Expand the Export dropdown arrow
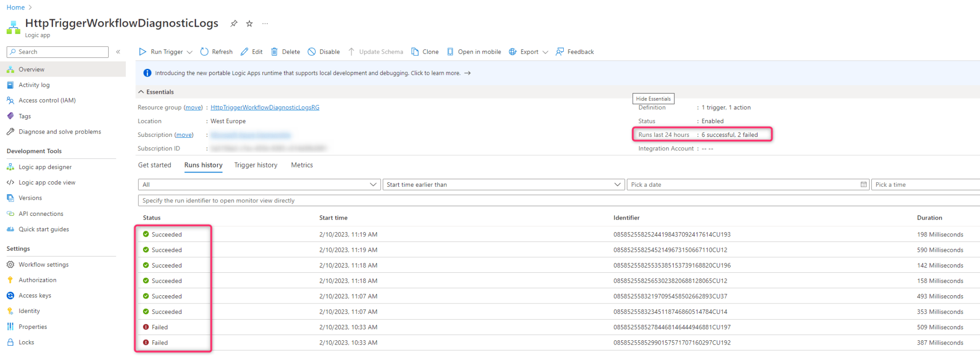 pyautogui.click(x=545, y=52)
